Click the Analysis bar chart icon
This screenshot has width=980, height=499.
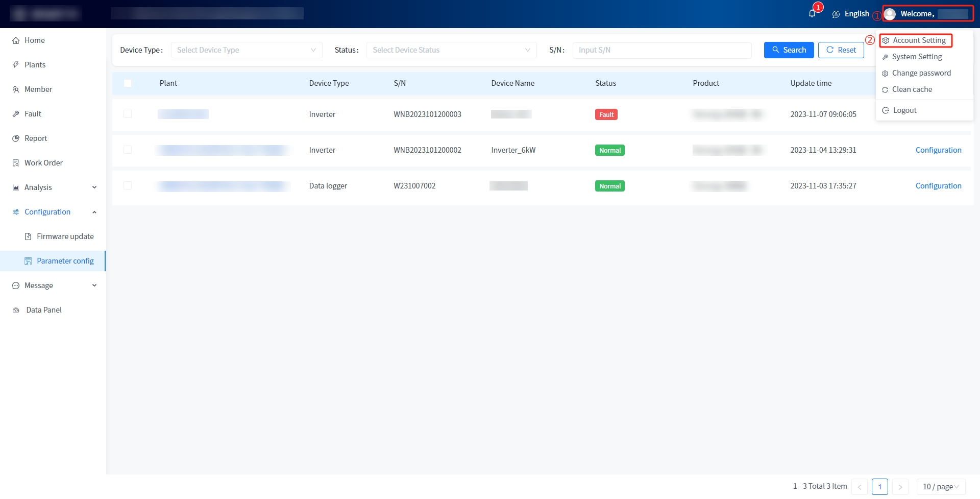click(16, 187)
